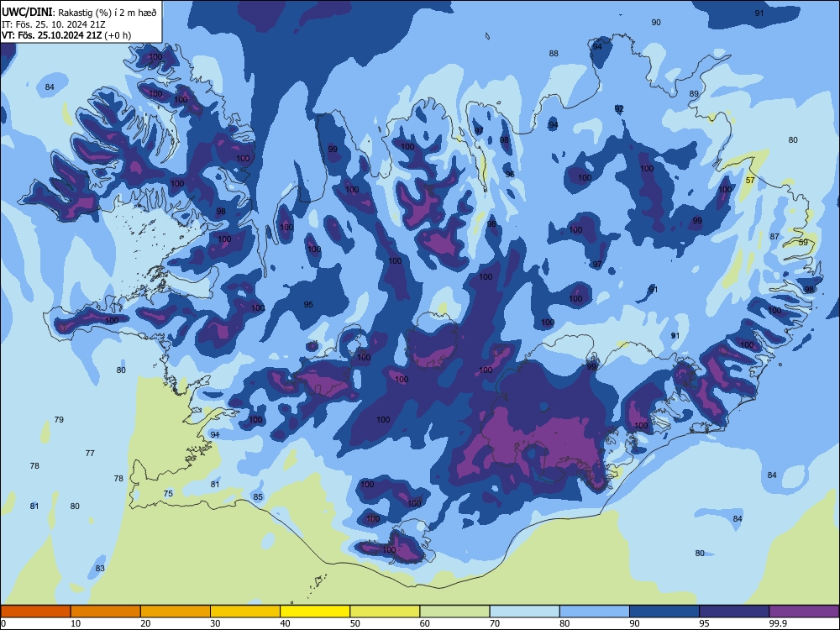Click the purple above-99.9 legend swatch
The image size is (840, 630).
point(804,612)
